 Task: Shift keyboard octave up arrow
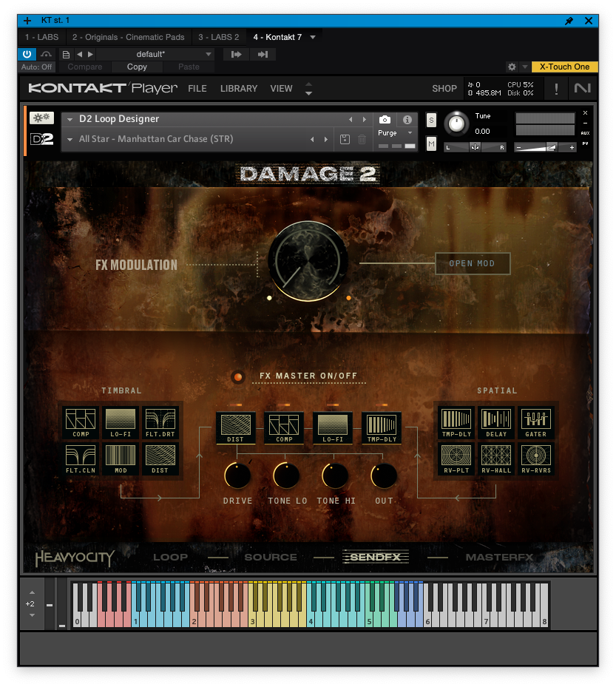(x=32, y=592)
